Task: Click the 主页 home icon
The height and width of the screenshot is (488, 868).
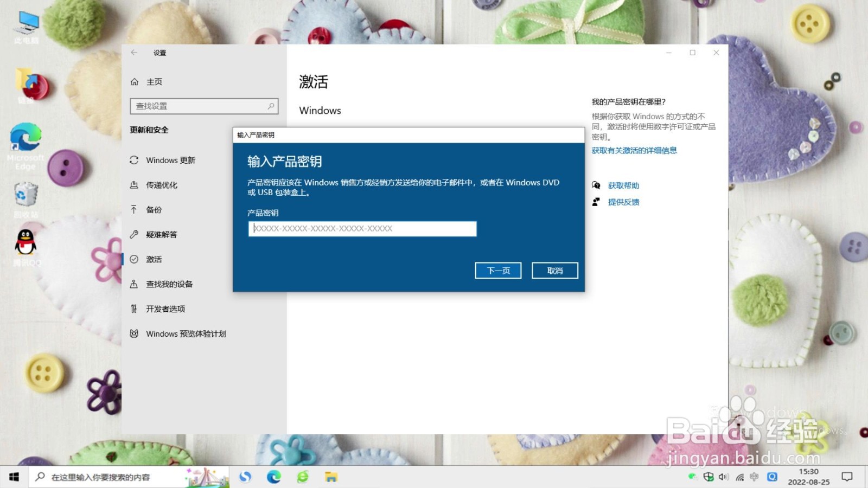Action: coord(135,82)
